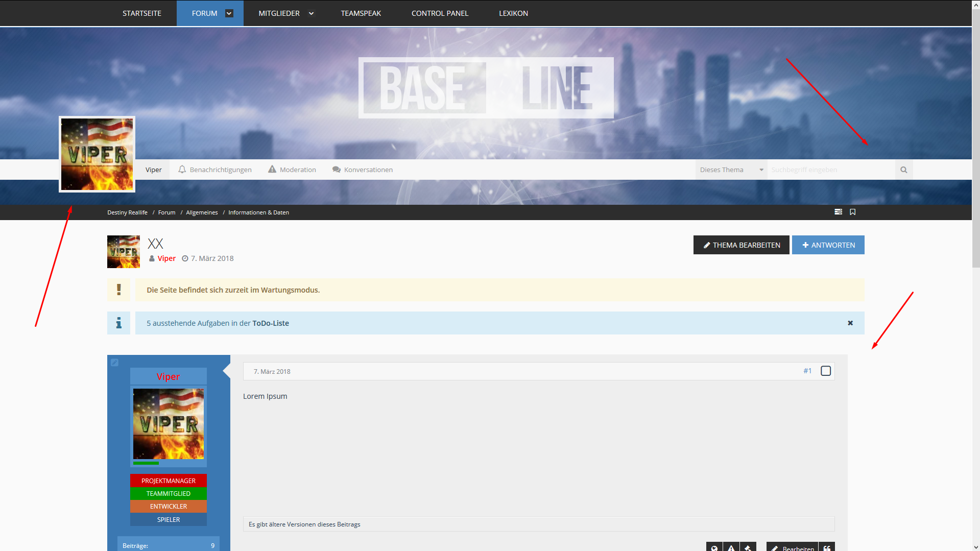Click the gavel moderation icon below post

click(x=748, y=547)
